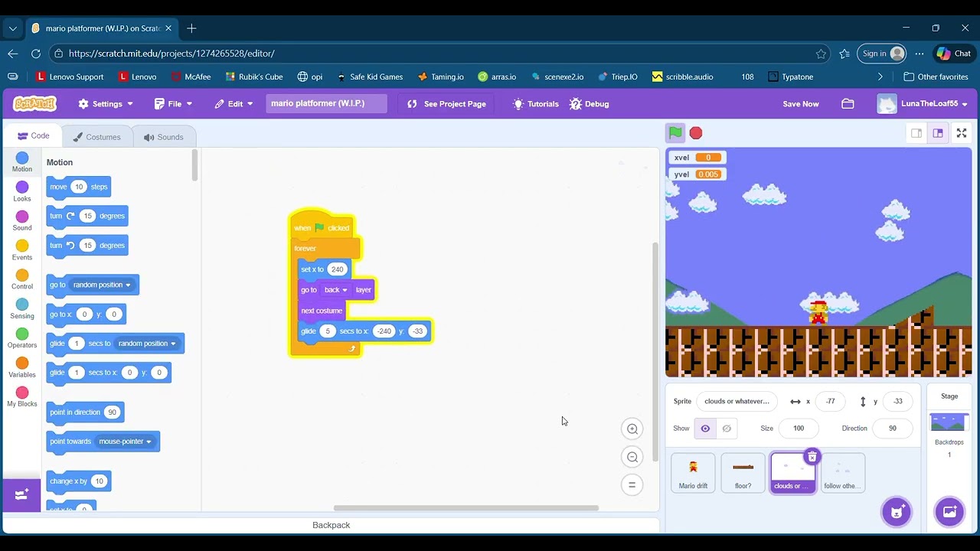The width and height of the screenshot is (980, 551).
Task: Click Save Now
Action: [801, 104]
